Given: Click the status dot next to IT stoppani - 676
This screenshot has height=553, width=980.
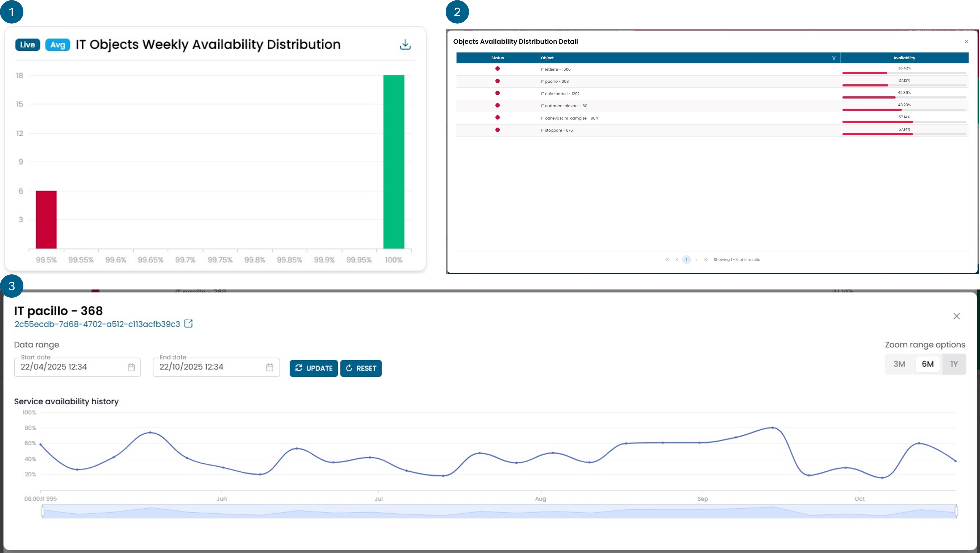Looking at the screenshot, I should pyautogui.click(x=497, y=130).
